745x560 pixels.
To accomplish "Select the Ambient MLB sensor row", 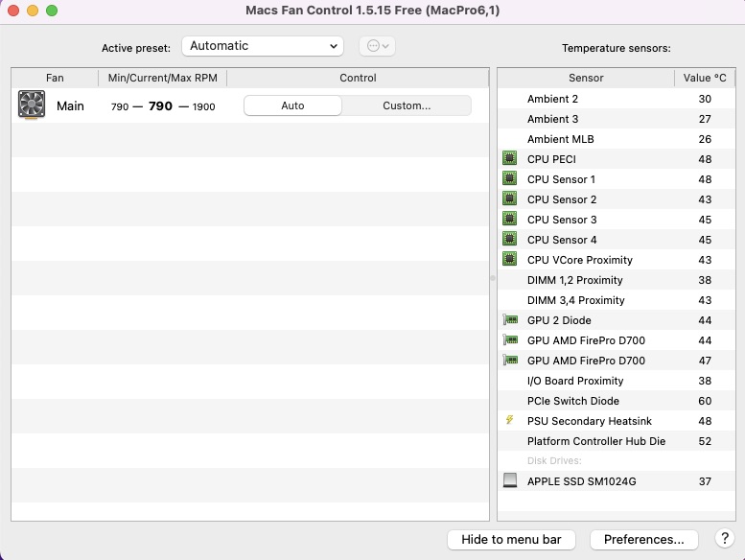I will [x=617, y=139].
